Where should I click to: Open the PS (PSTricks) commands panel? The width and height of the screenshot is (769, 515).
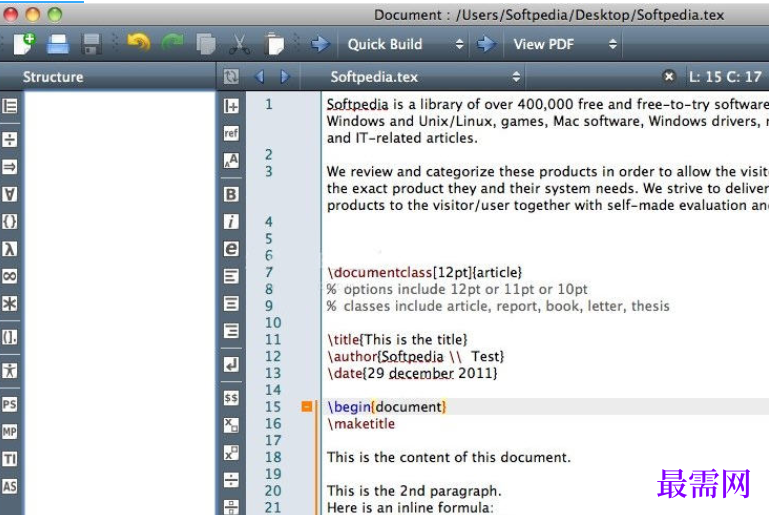10,405
